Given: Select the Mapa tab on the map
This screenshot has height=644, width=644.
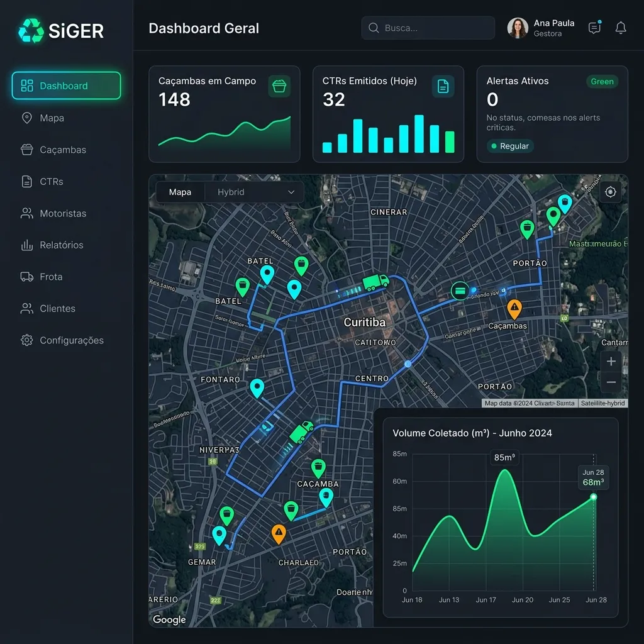Looking at the screenshot, I should pyautogui.click(x=180, y=192).
